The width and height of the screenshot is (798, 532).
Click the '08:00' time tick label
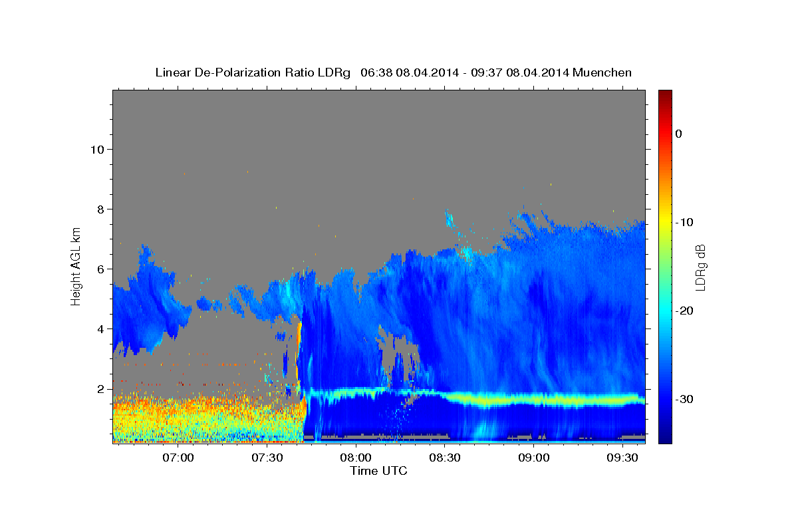tap(356, 458)
